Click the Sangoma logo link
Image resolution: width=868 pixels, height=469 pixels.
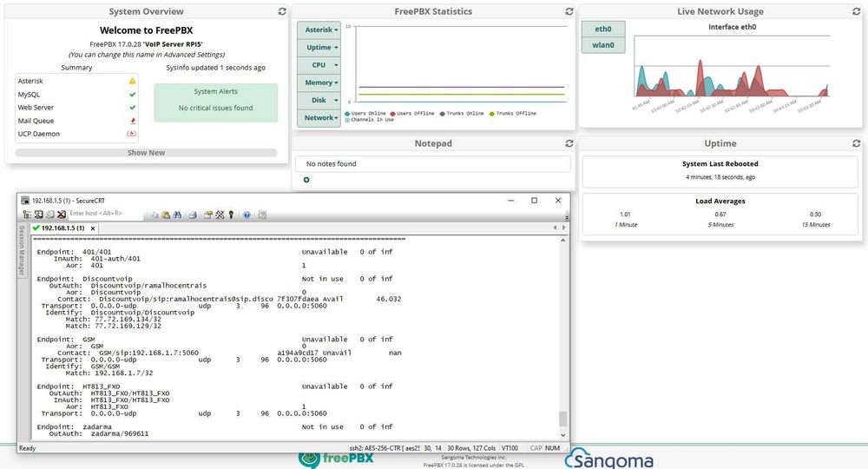(609, 459)
